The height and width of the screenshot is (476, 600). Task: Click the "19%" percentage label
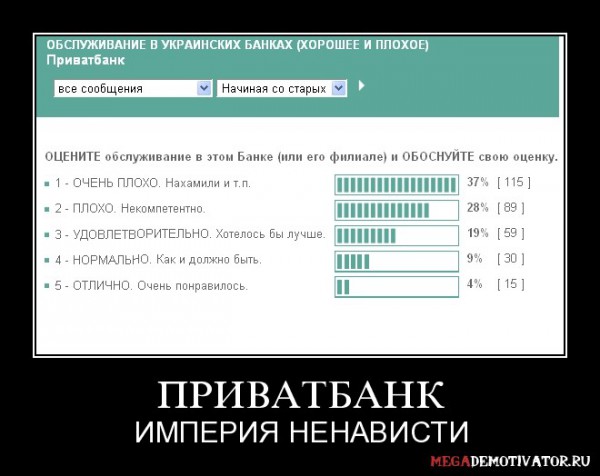[478, 233]
